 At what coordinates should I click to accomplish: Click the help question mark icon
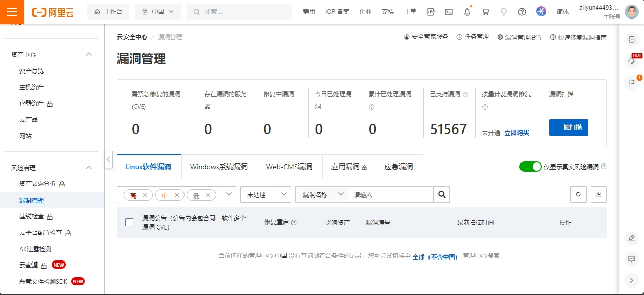522,11
